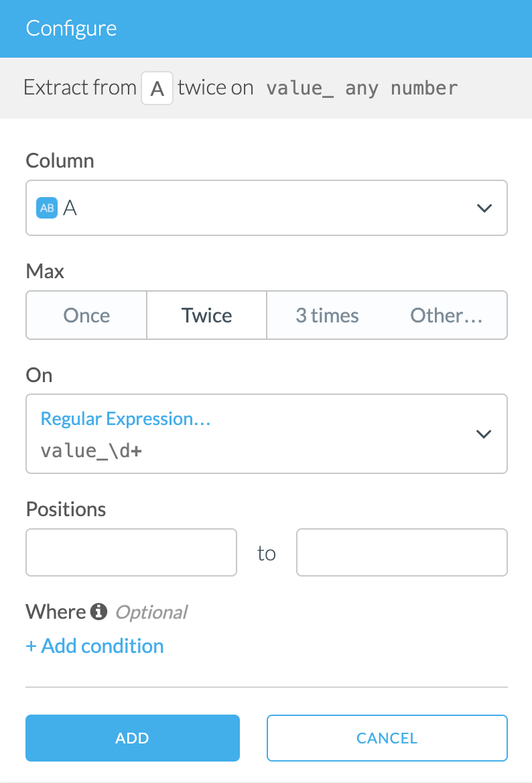The height and width of the screenshot is (783, 532).
Task: Keep 'Twice' selected under Max
Action: 206,315
